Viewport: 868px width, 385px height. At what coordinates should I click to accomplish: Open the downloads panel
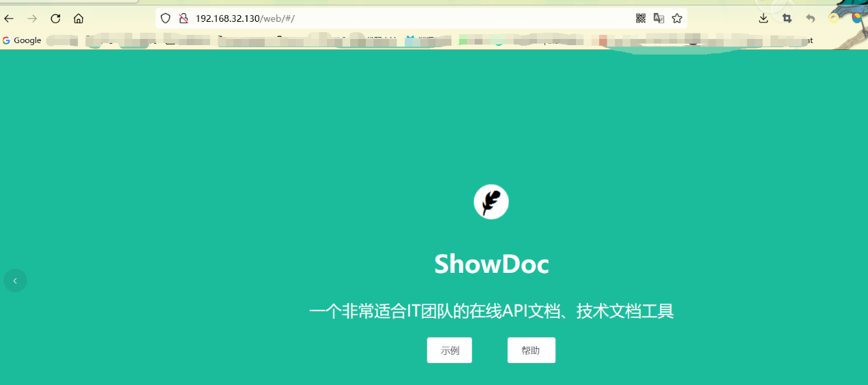pos(763,18)
